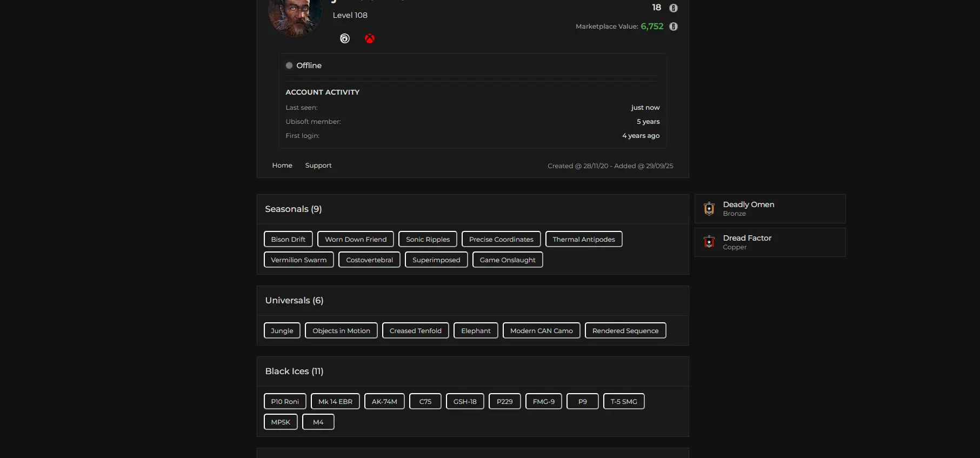Click the player avatar picture
The width and height of the screenshot is (980, 458).
tap(295, 16)
